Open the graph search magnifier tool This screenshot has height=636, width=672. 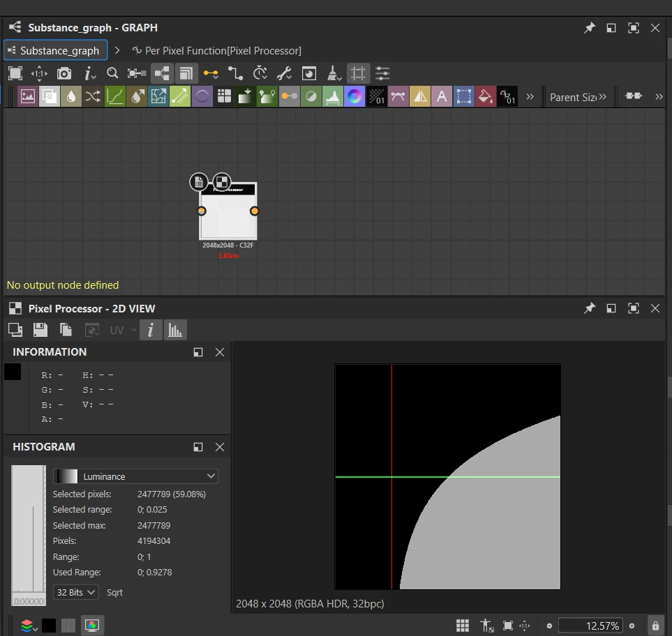click(112, 73)
